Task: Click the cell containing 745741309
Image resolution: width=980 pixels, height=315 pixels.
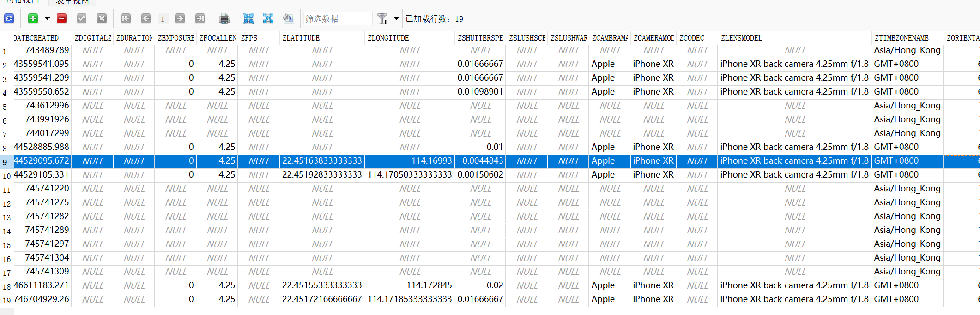Action: [42, 272]
